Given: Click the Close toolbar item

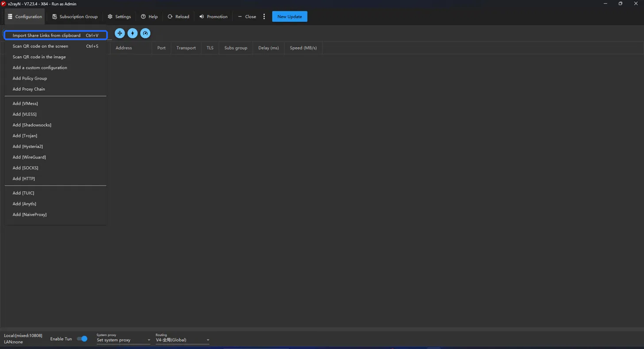Looking at the screenshot, I should (x=247, y=16).
